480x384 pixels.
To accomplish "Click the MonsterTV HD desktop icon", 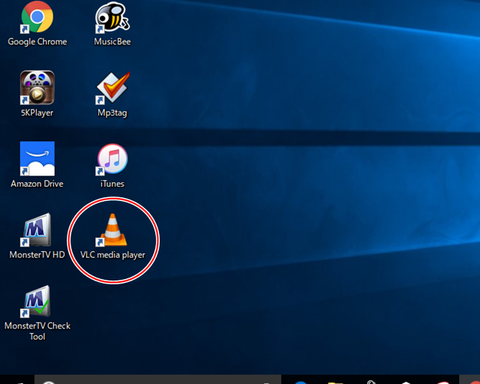I will (x=37, y=230).
